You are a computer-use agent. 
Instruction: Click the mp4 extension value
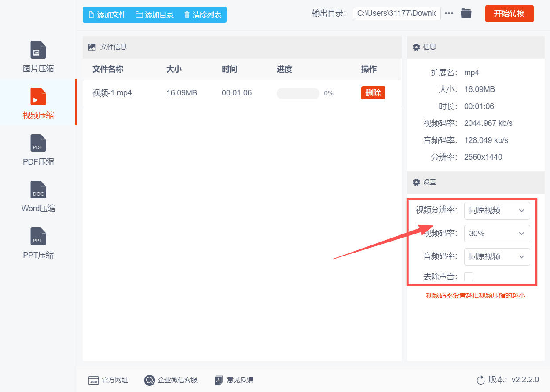click(x=472, y=73)
